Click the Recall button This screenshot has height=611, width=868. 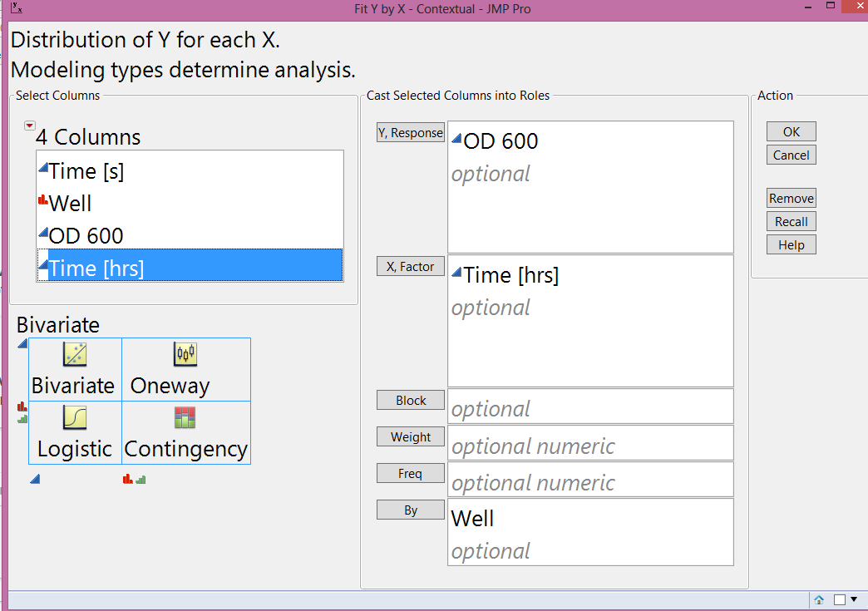coord(790,221)
